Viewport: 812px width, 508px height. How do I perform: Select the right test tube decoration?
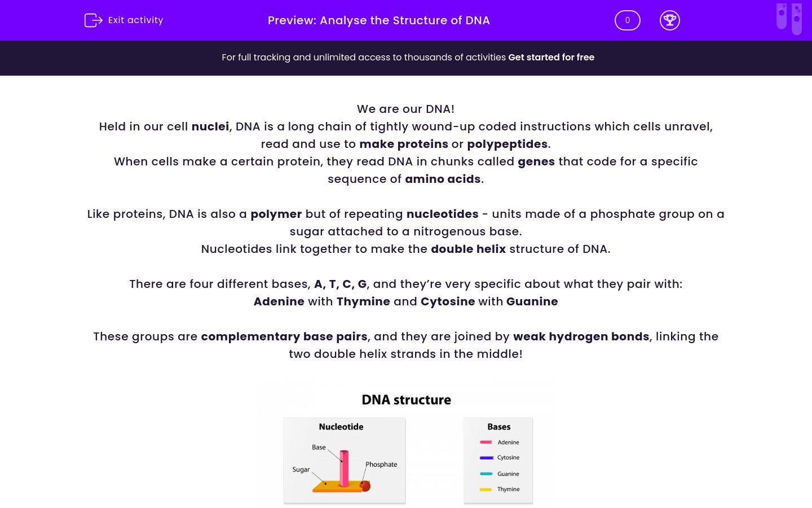coord(796,18)
